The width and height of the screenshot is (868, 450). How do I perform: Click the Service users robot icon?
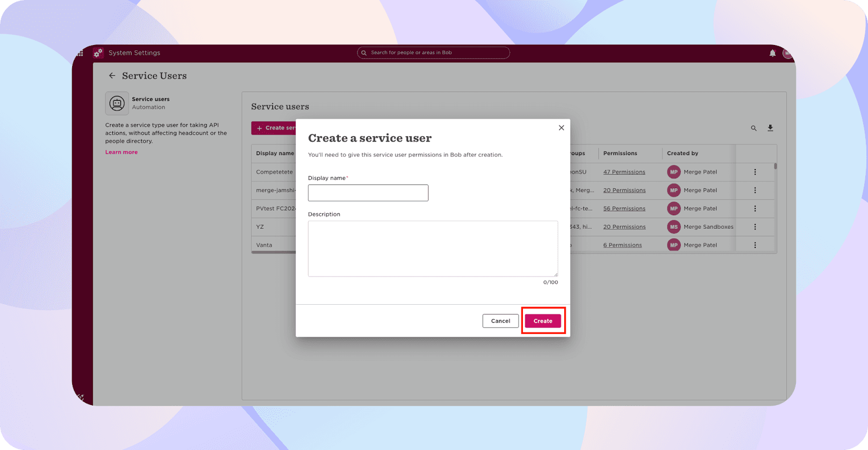[x=117, y=103]
